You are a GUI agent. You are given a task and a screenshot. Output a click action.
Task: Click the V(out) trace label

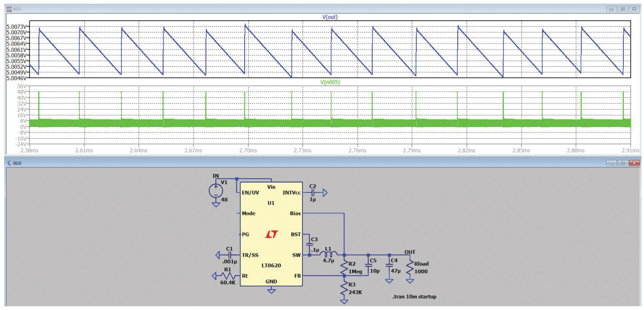[x=330, y=17]
